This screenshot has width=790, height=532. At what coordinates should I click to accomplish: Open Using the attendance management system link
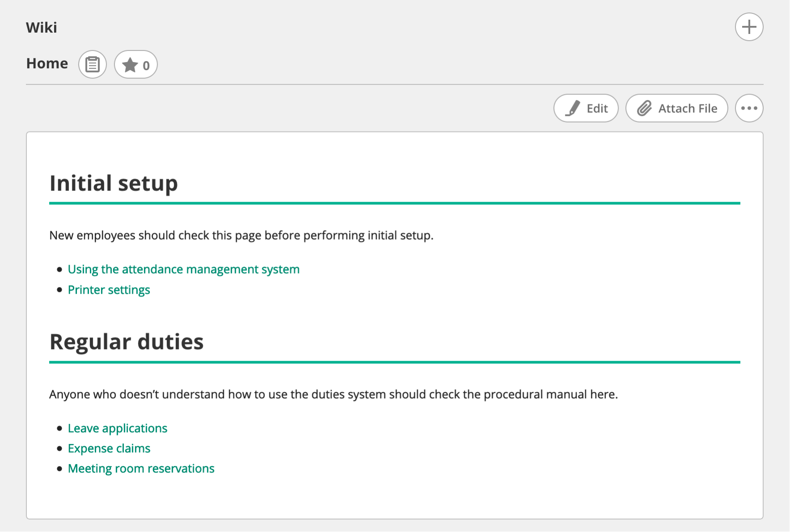(183, 269)
